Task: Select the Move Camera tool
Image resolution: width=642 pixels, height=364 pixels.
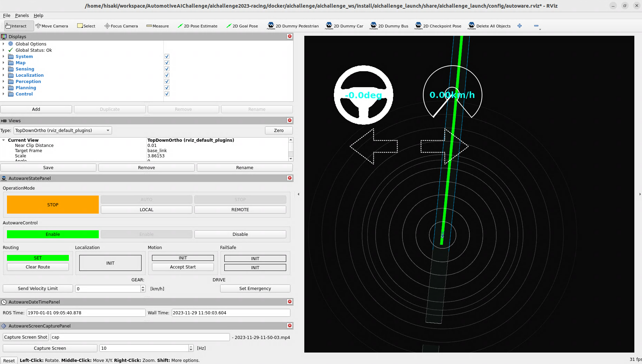Action: click(52, 26)
